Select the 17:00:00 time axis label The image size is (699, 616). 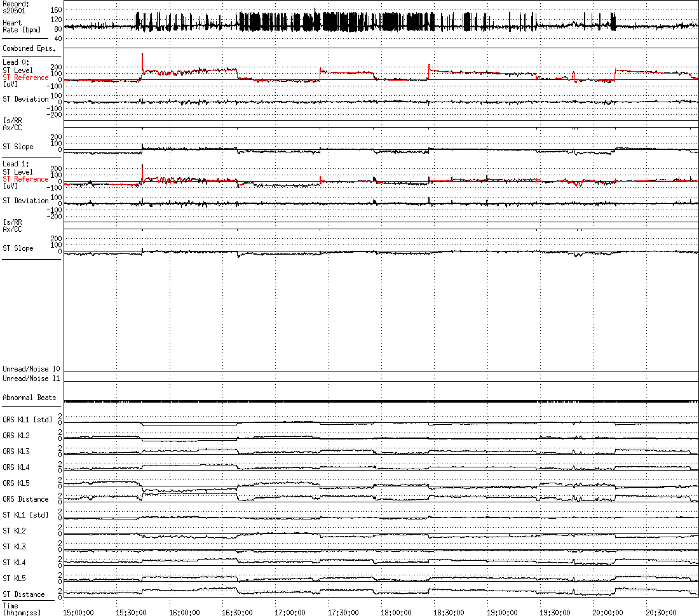pos(290,612)
